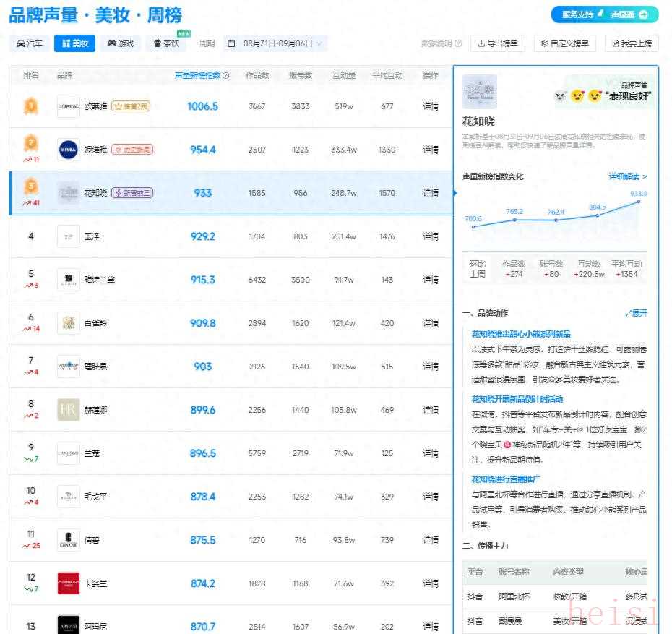Screen dimensions: 672x634
Task: Click the 服务支持 声量通 banner button
Action: [605, 14]
